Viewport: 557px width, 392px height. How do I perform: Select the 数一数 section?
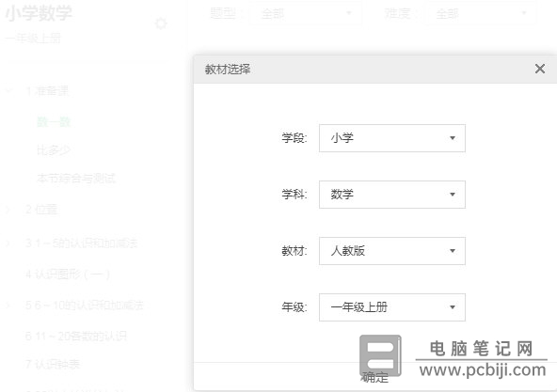[54, 122]
